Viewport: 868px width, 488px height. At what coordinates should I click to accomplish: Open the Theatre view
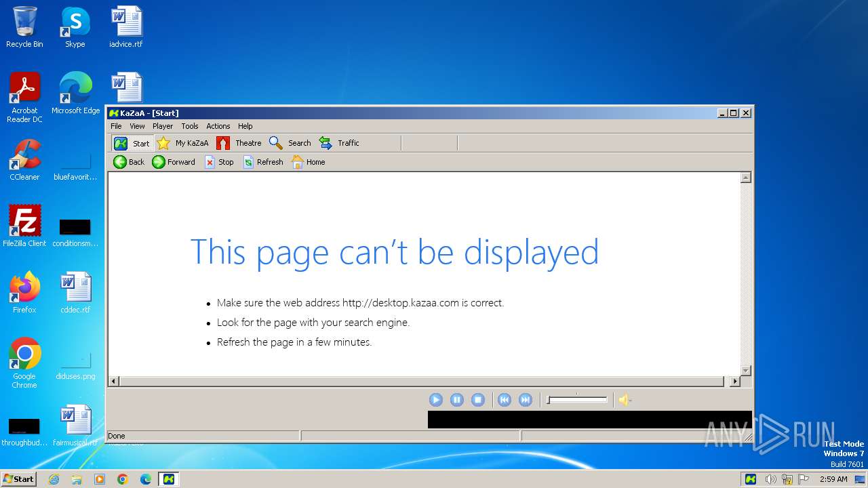coord(239,143)
